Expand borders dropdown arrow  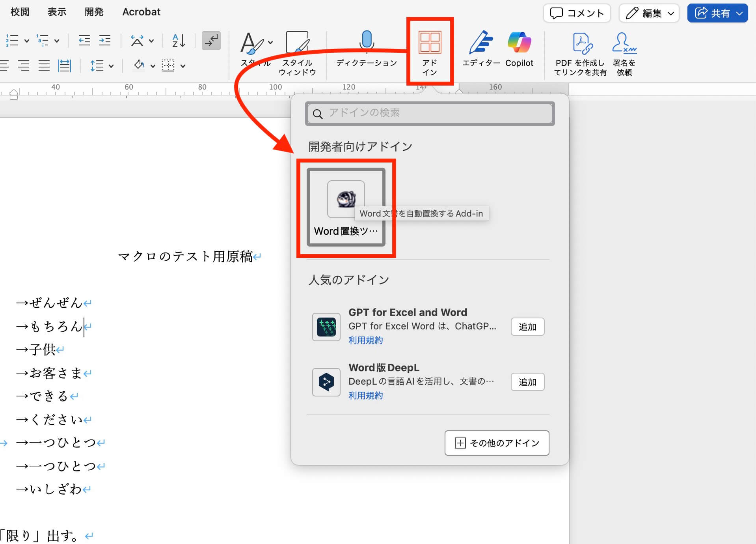pos(183,66)
